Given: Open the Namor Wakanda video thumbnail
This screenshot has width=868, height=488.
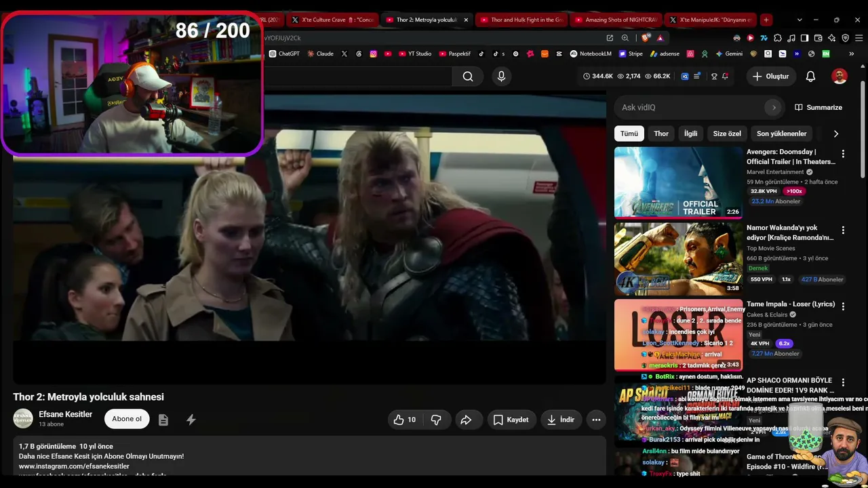Looking at the screenshot, I should point(678,258).
